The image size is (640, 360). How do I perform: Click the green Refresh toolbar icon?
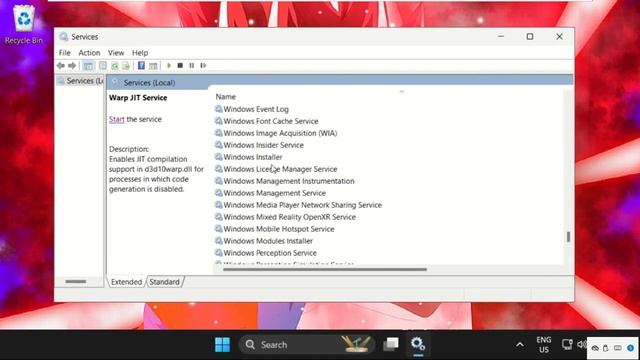(115, 66)
